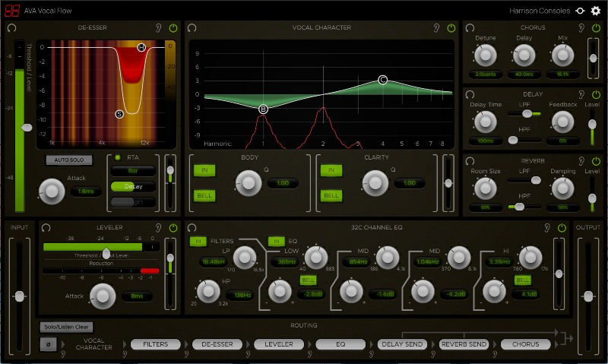The width and height of the screenshot is (608, 364).
Task: Click the Vocal Character listen ear icon
Action: 436,28
